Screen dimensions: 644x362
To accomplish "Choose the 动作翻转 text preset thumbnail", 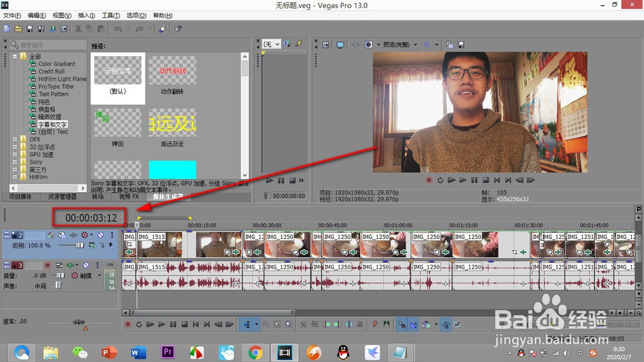I will coord(172,71).
